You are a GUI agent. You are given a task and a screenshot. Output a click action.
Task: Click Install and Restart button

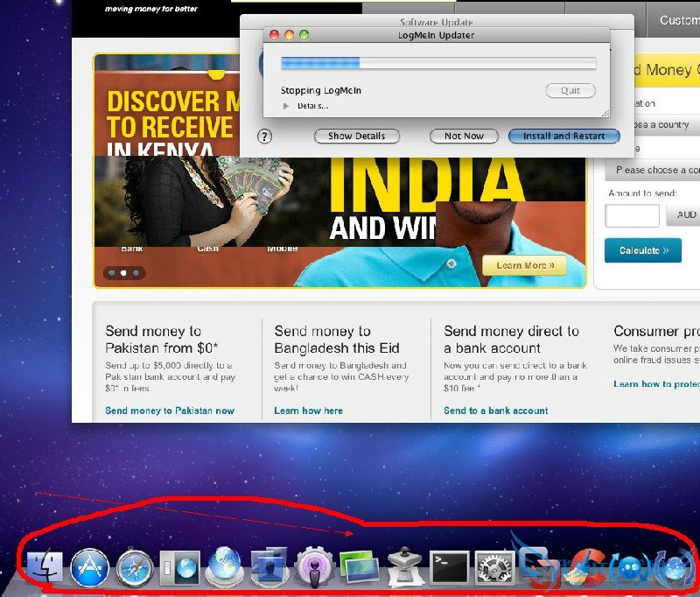(x=563, y=137)
